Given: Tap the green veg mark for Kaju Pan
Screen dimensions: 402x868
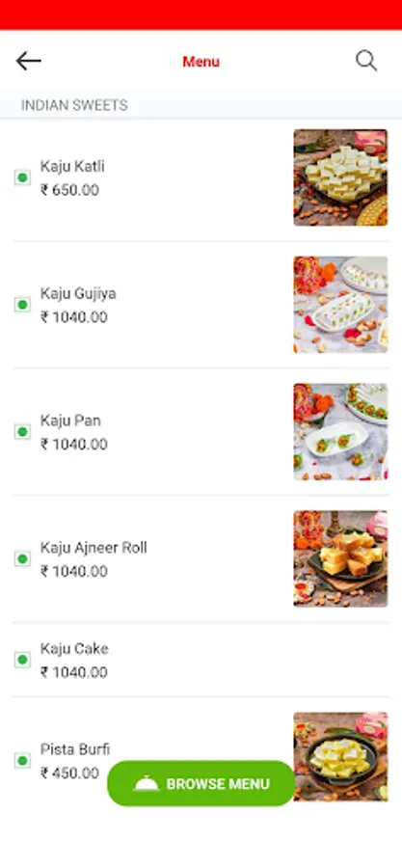Looking at the screenshot, I should point(22,432).
